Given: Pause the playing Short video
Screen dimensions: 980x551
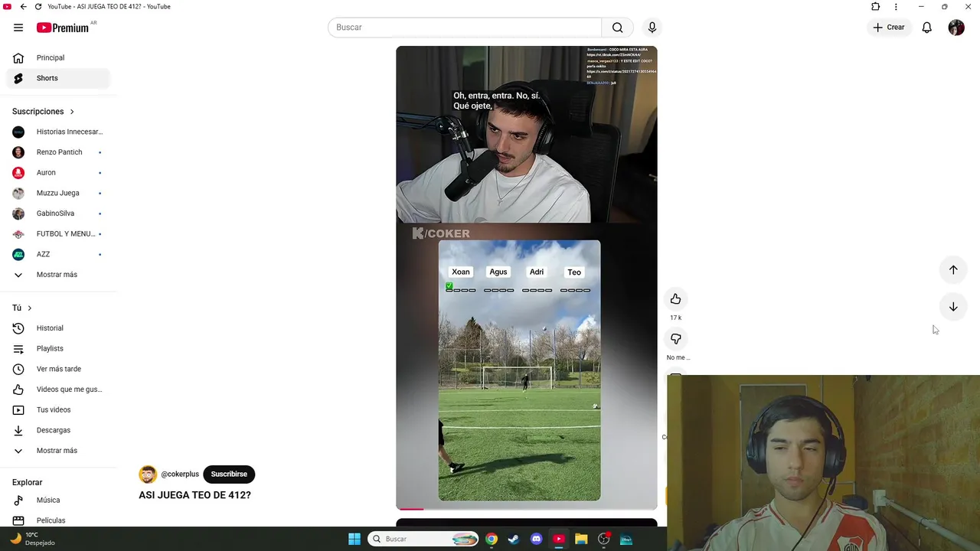Looking at the screenshot, I should (526, 277).
